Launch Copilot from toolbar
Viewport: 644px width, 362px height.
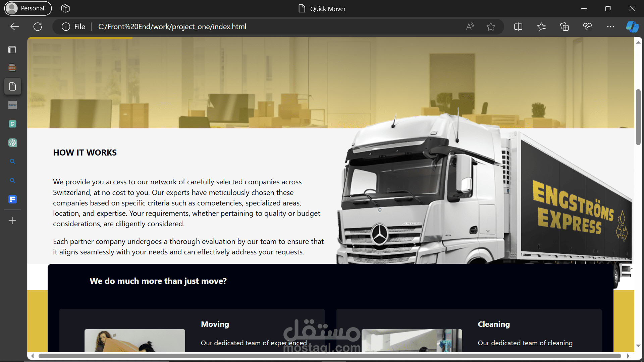[x=632, y=26]
